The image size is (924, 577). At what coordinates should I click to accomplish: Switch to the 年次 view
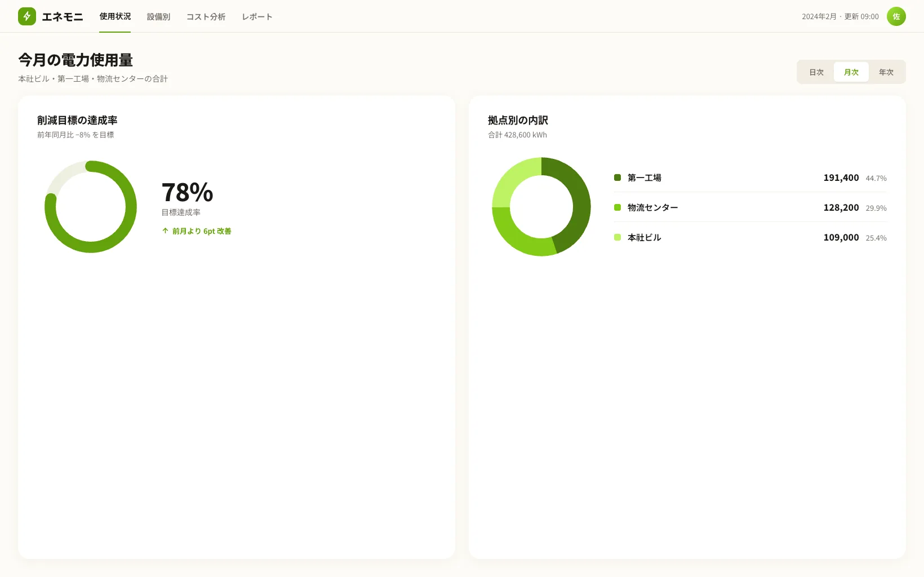point(886,72)
